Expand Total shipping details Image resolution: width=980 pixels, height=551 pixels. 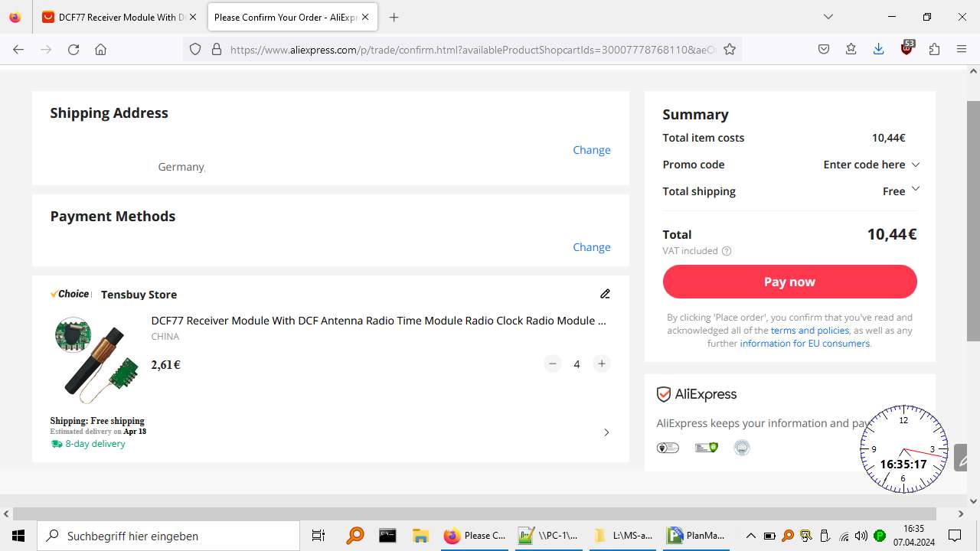(x=915, y=190)
